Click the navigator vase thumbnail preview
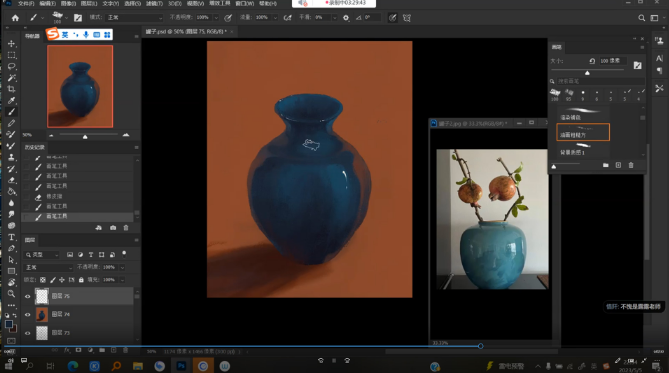 coord(80,86)
